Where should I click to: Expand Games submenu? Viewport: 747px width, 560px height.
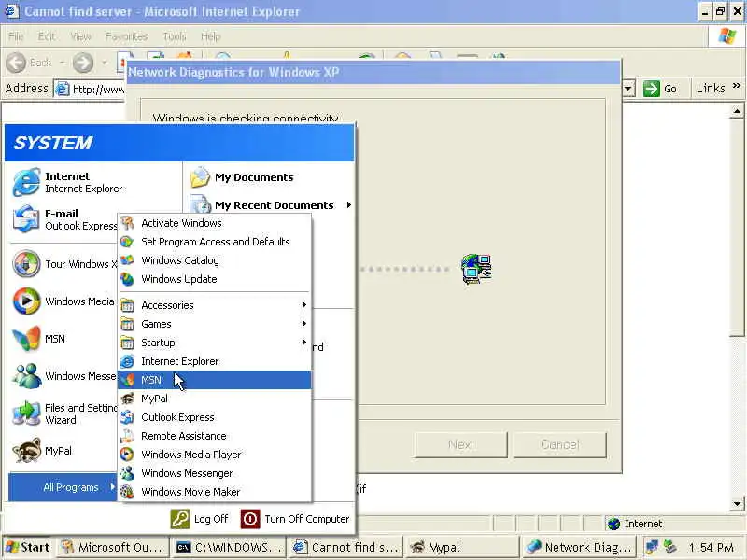coord(215,324)
